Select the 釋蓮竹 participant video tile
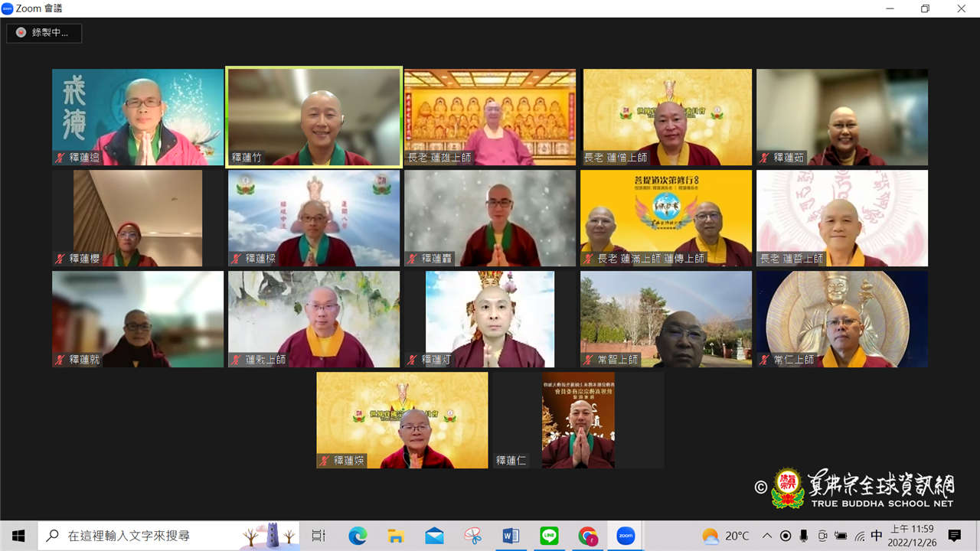The width and height of the screenshot is (980, 551). (314, 116)
